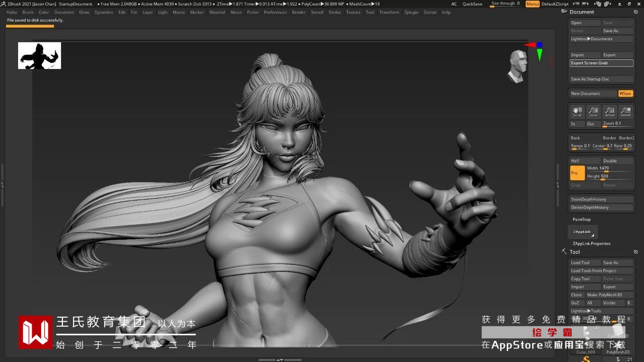This screenshot has height=362, width=644.
Task: Toggle the R button beside Visible
Action: [x=629, y=303]
